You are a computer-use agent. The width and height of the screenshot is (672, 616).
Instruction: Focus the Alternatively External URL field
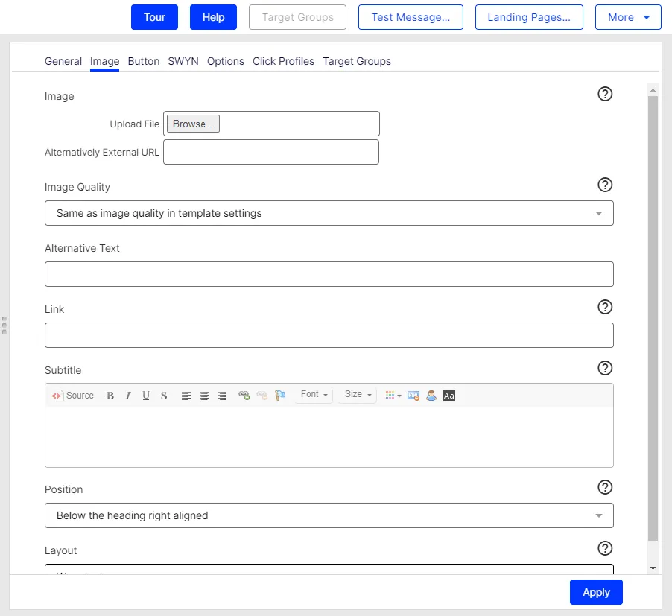tap(271, 152)
